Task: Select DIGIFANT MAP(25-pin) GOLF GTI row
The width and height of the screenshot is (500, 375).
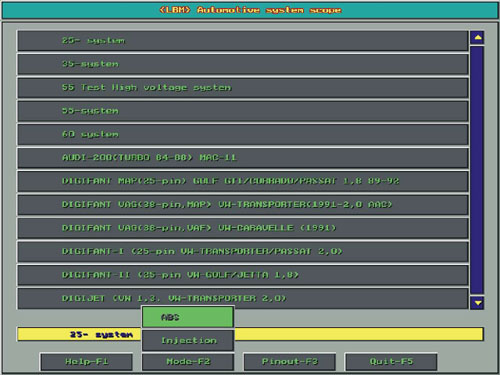Action: (x=243, y=181)
